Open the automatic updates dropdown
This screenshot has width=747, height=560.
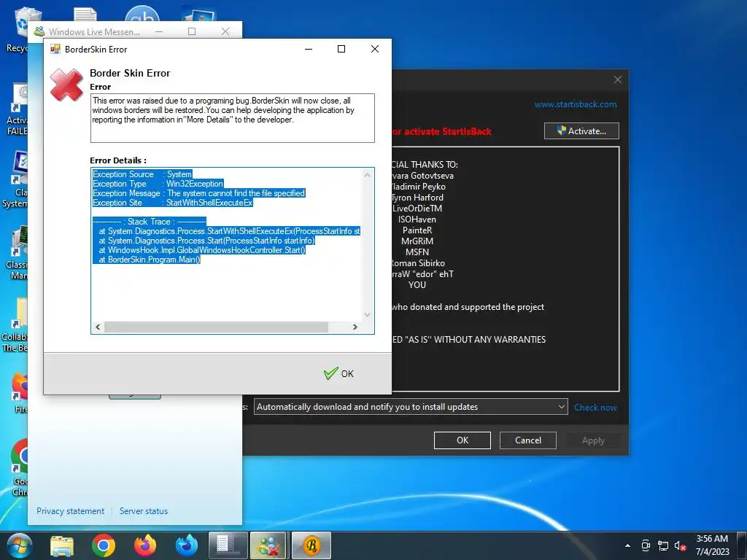click(411, 407)
